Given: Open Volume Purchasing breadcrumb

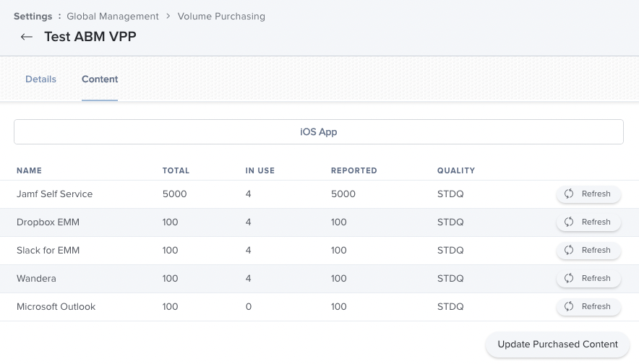Looking at the screenshot, I should (x=221, y=16).
